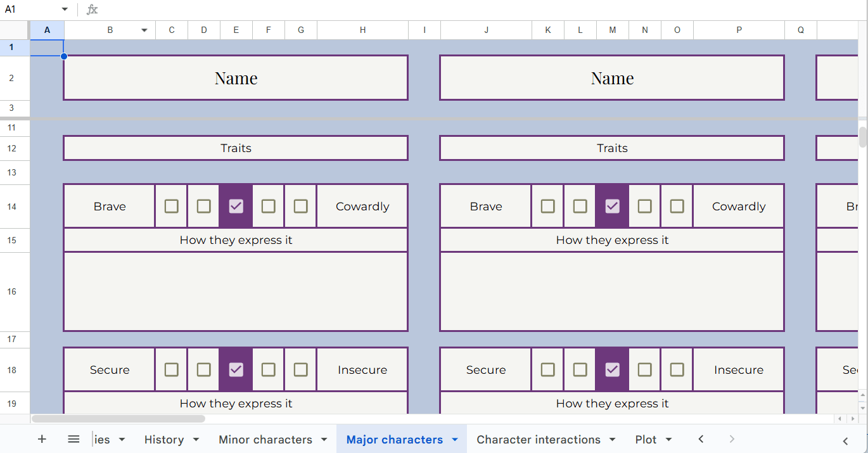Click the horizontal scroll left arrow

tap(839, 418)
